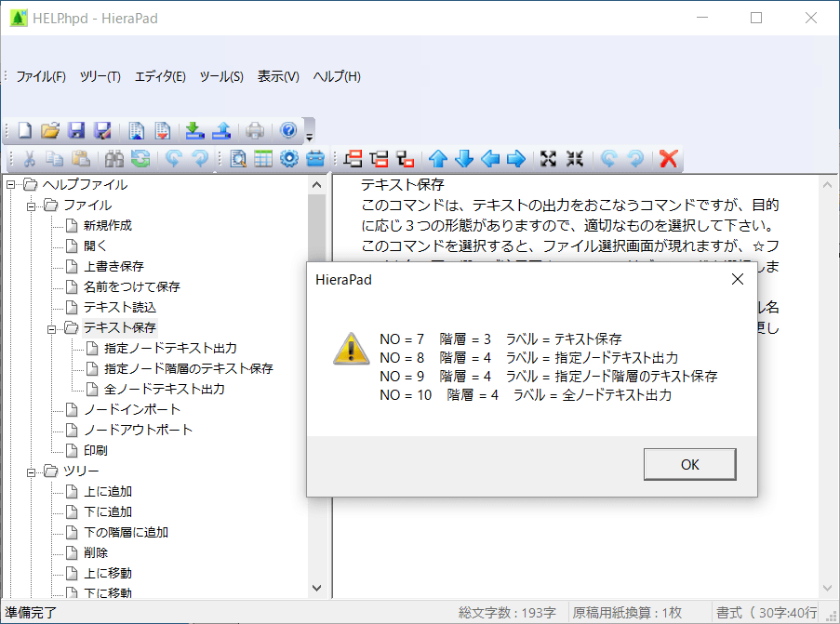Select 指定ノード階層のテキスト保存 in the tree
Image resolution: width=840 pixels, height=624 pixels.
point(189,368)
